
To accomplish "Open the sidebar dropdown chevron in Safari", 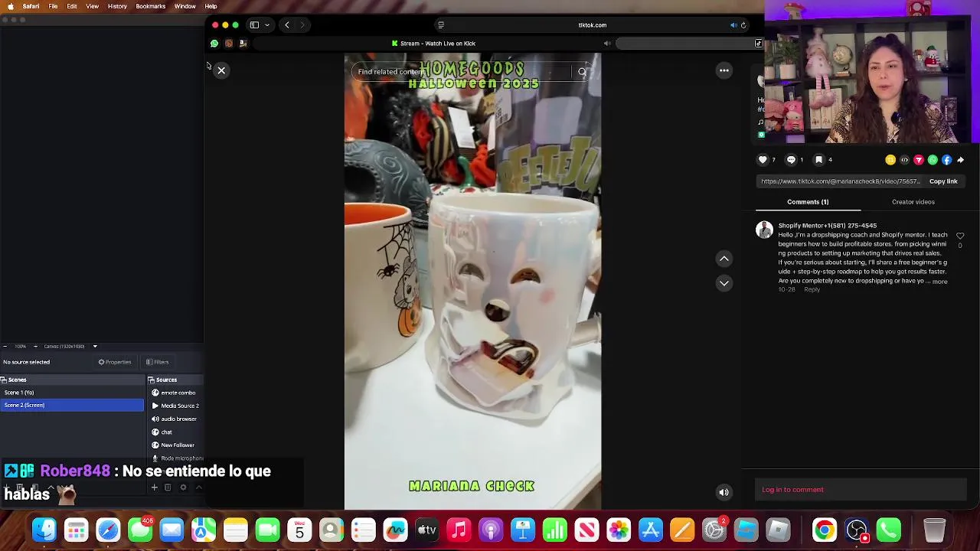I will click(x=266, y=25).
